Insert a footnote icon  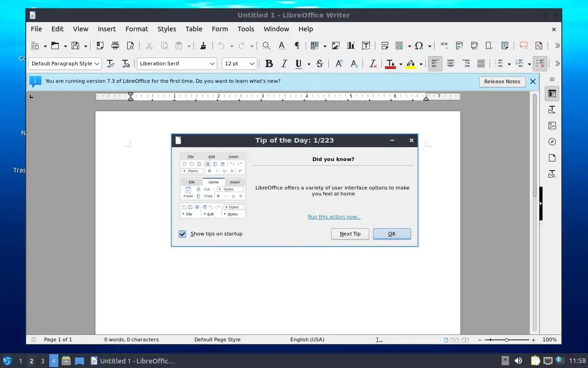tap(459, 46)
